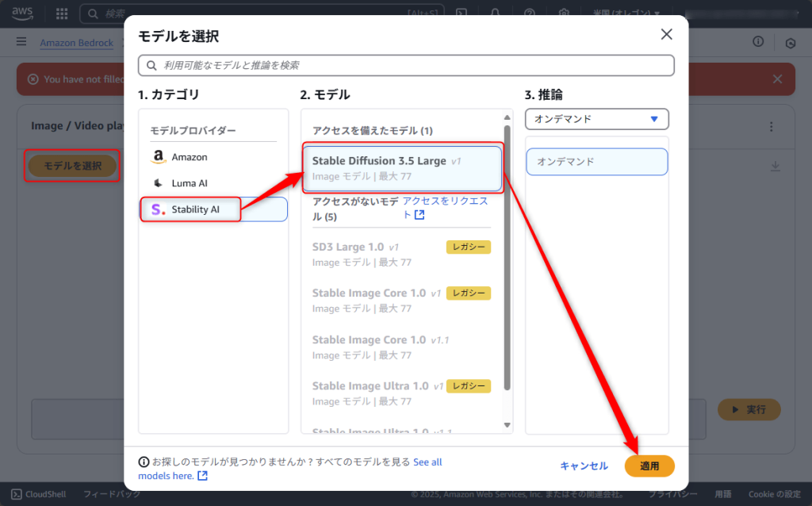Focus the model search input field
Image resolution: width=812 pixels, height=506 pixels.
(406, 65)
